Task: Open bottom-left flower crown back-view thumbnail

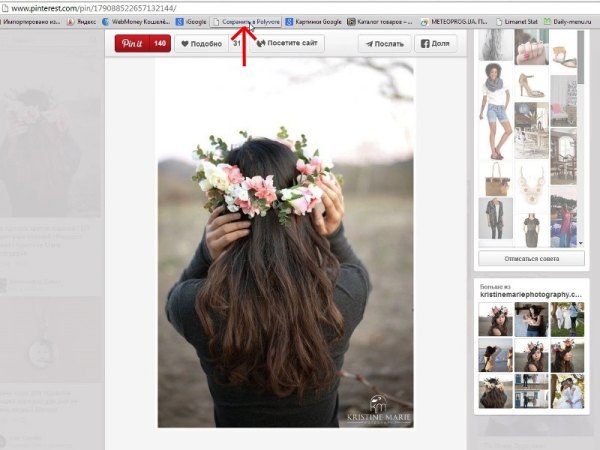Action: coord(496,391)
